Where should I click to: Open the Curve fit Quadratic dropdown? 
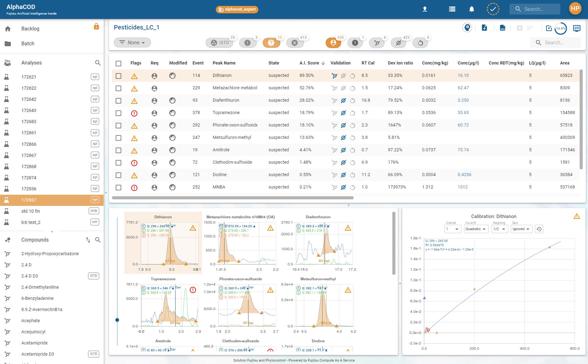(x=476, y=229)
